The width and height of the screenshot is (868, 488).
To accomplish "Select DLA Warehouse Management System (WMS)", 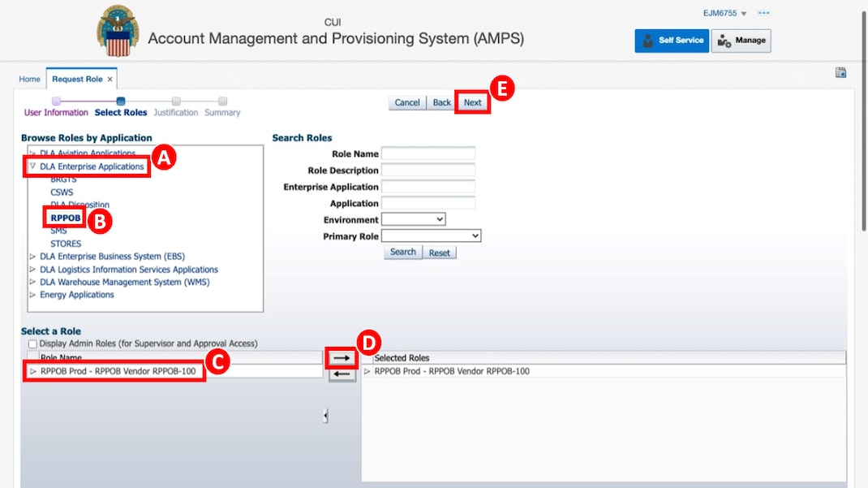I will [x=125, y=282].
